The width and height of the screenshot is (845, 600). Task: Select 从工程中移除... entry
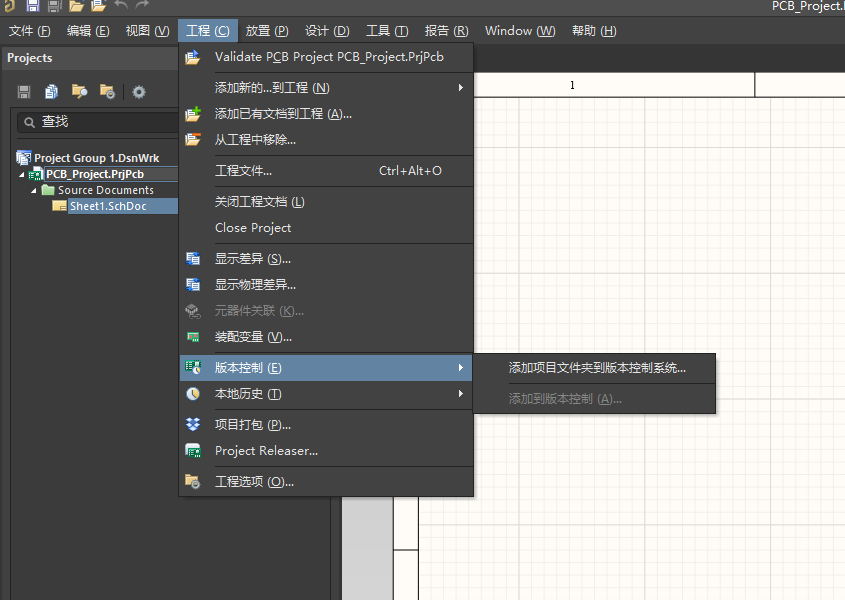(x=326, y=140)
